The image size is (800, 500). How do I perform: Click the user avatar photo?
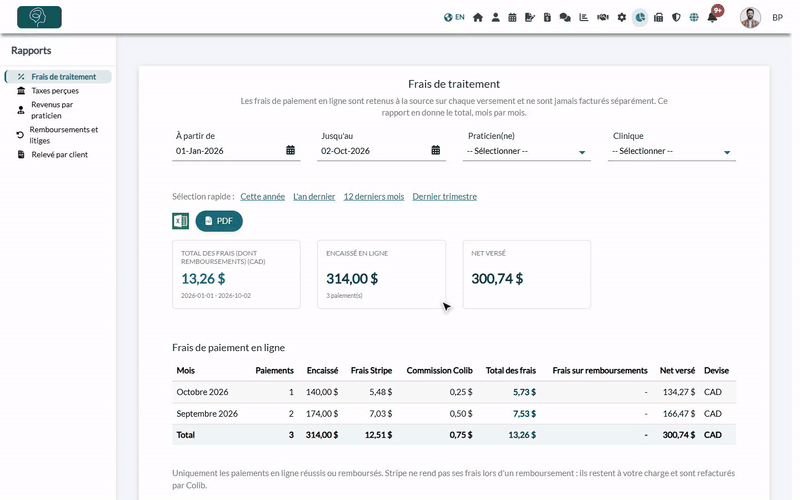[x=750, y=18]
